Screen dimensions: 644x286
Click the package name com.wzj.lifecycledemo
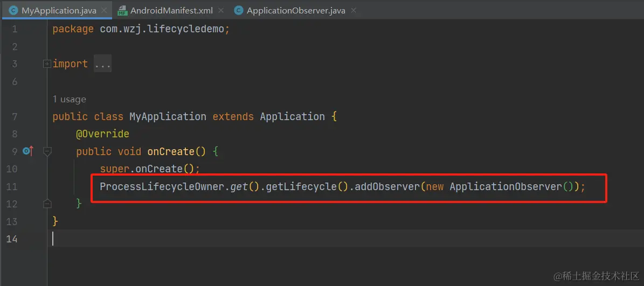(162, 30)
